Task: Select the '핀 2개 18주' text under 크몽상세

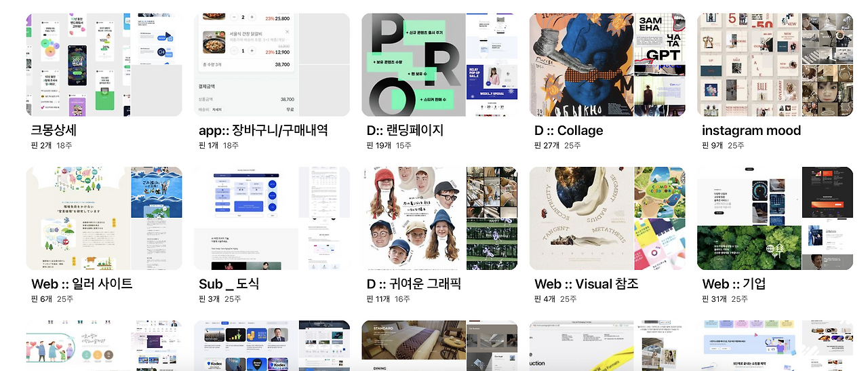Action: click(x=52, y=145)
